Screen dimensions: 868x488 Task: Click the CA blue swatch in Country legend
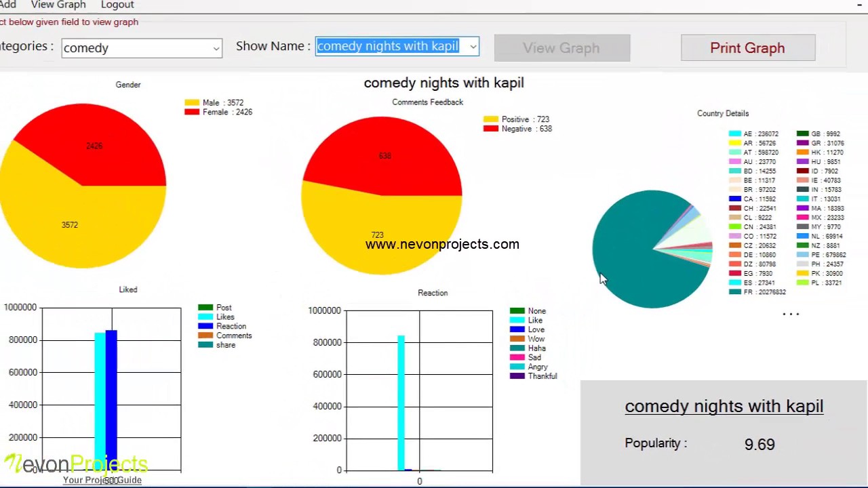click(x=735, y=199)
